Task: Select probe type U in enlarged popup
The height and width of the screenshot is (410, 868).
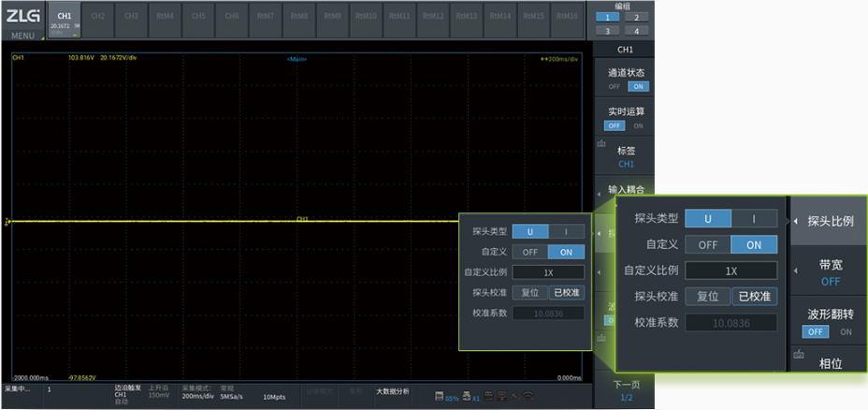Action: (x=708, y=218)
